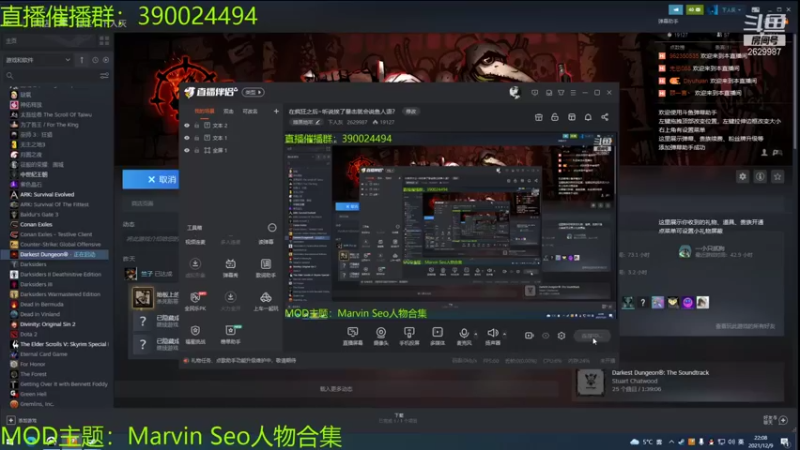Switch to the third scene tab

coord(250,111)
